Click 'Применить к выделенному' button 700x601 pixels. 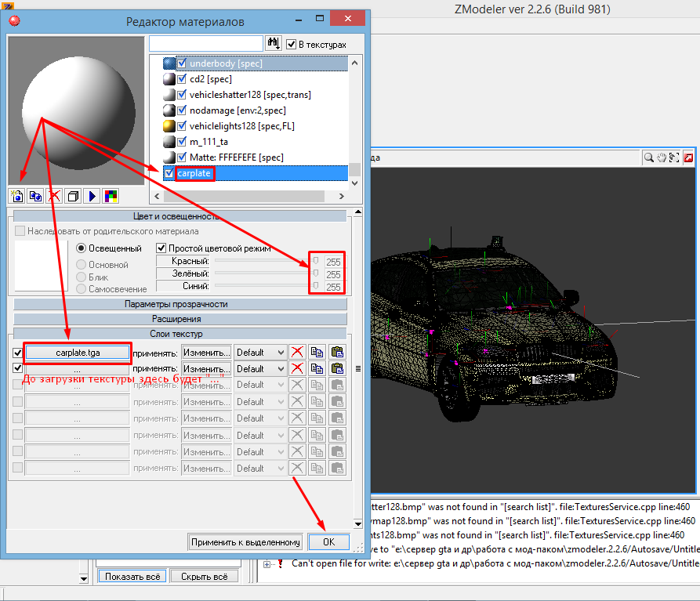245,542
